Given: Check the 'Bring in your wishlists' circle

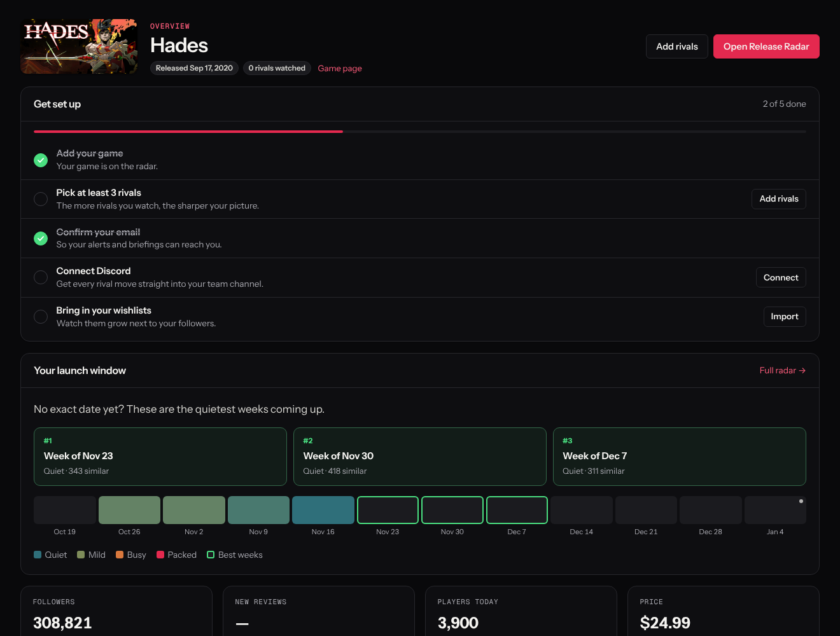Looking at the screenshot, I should click(x=41, y=317).
